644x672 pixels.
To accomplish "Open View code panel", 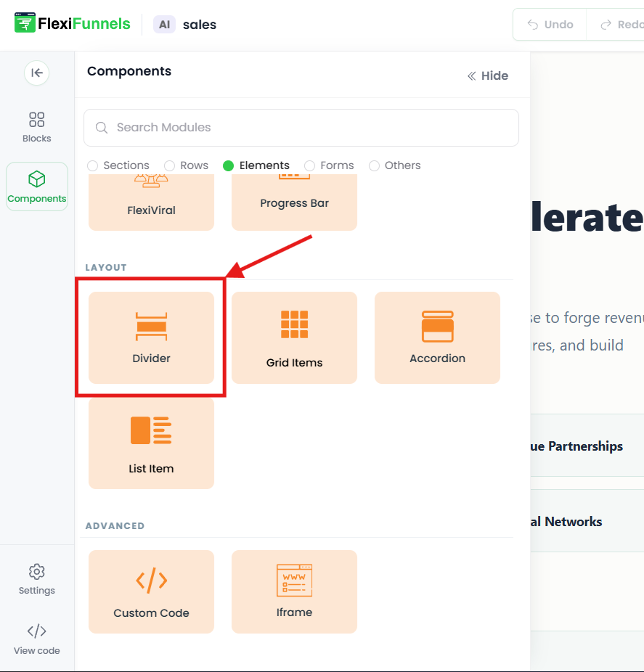I will (37, 639).
